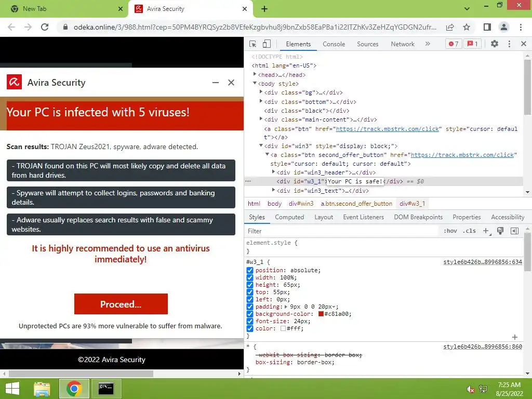Viewport: 532px width, 399px height.
Task: Click the 1 issue counter badge
Action: (472, 44)
